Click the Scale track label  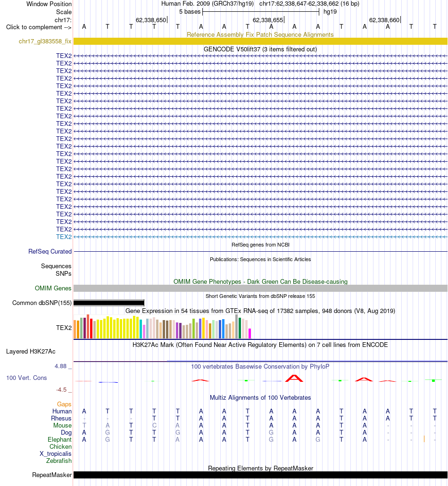[x=64, y=12]
